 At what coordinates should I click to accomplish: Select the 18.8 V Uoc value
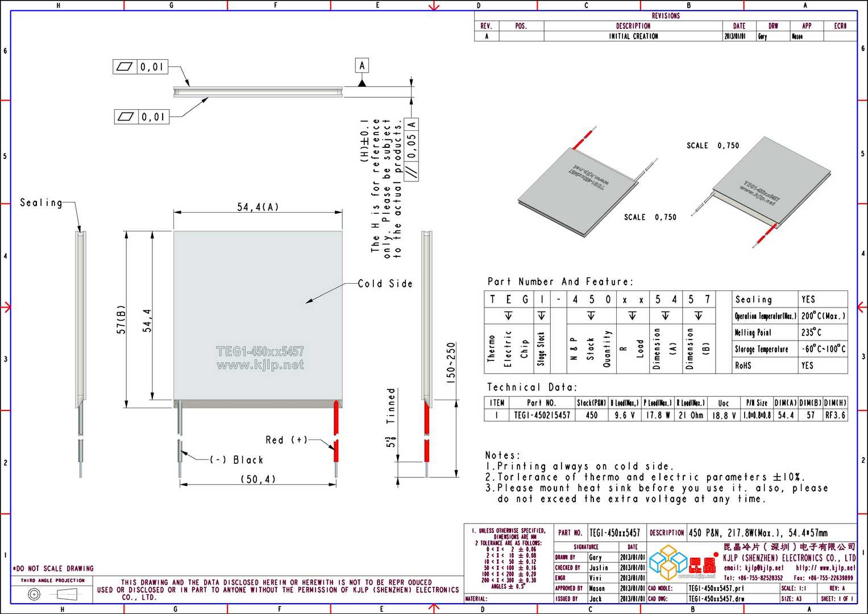[724, 416]
